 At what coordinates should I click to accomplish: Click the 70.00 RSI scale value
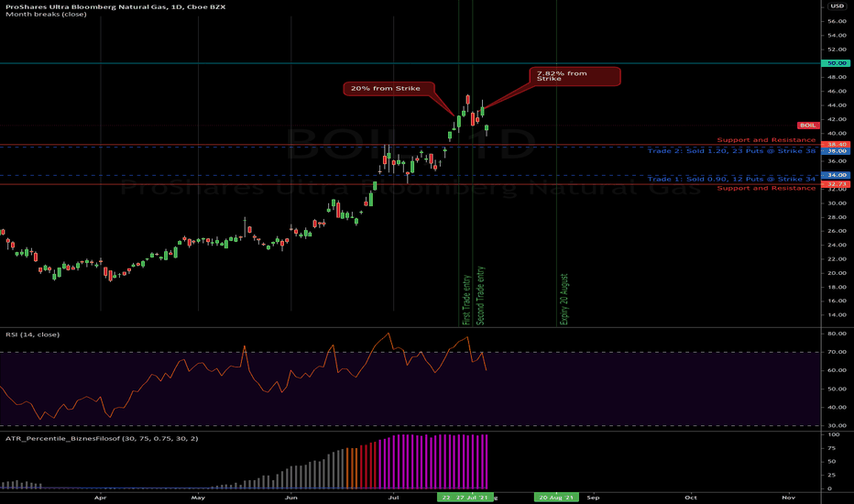838,352
